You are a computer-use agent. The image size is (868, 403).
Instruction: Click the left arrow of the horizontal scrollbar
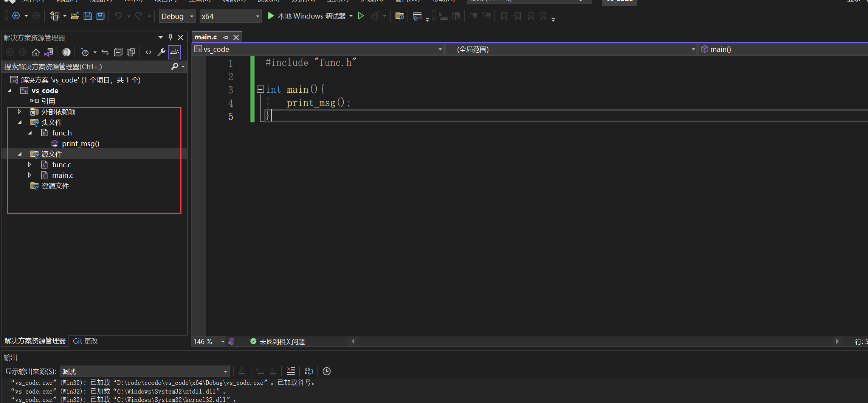353,341
